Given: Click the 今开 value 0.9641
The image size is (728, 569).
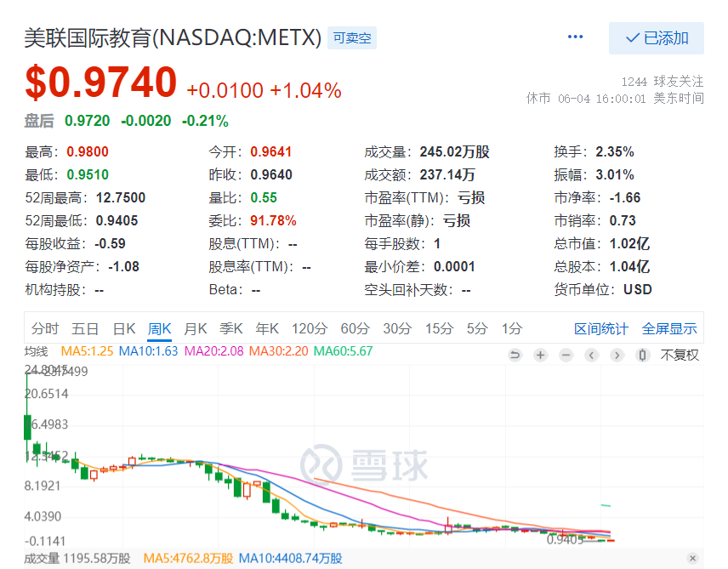Looking at the screenshot, I should point(271,152).
